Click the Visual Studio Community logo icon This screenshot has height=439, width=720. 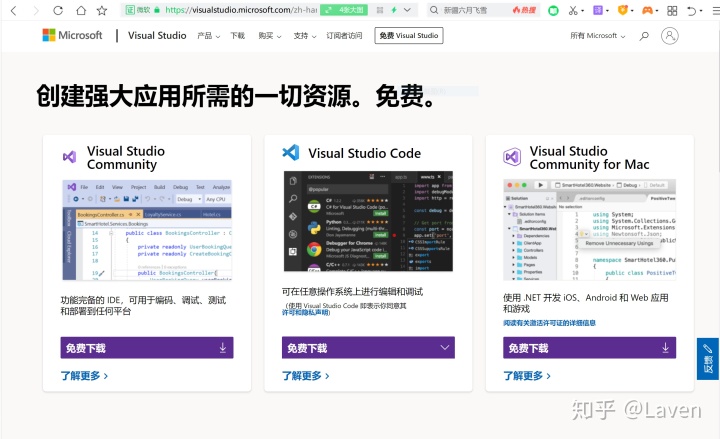[69, 157]
